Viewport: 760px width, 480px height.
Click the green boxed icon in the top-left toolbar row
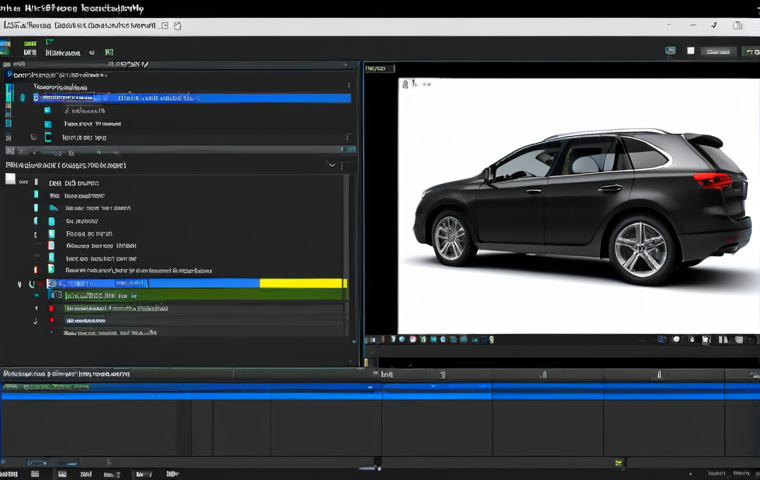[109, 52]
